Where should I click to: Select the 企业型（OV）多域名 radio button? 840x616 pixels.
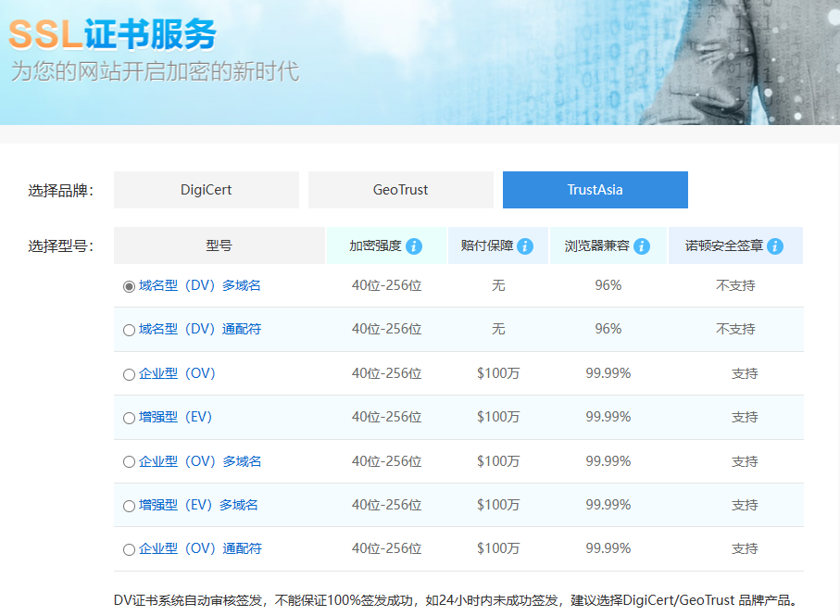(x=127, y=460)
